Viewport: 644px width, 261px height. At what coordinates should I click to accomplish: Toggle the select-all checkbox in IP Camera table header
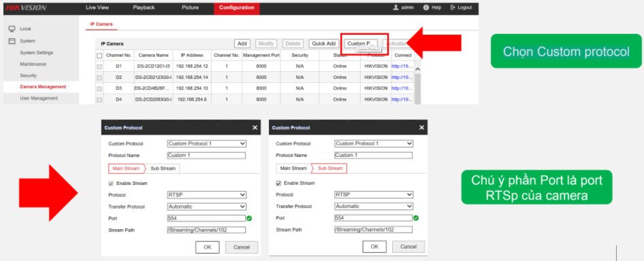tap(99, 56)
